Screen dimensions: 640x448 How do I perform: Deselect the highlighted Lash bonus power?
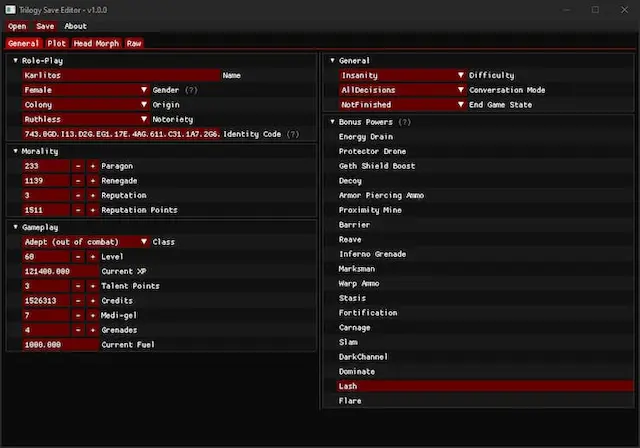point(485,386)
